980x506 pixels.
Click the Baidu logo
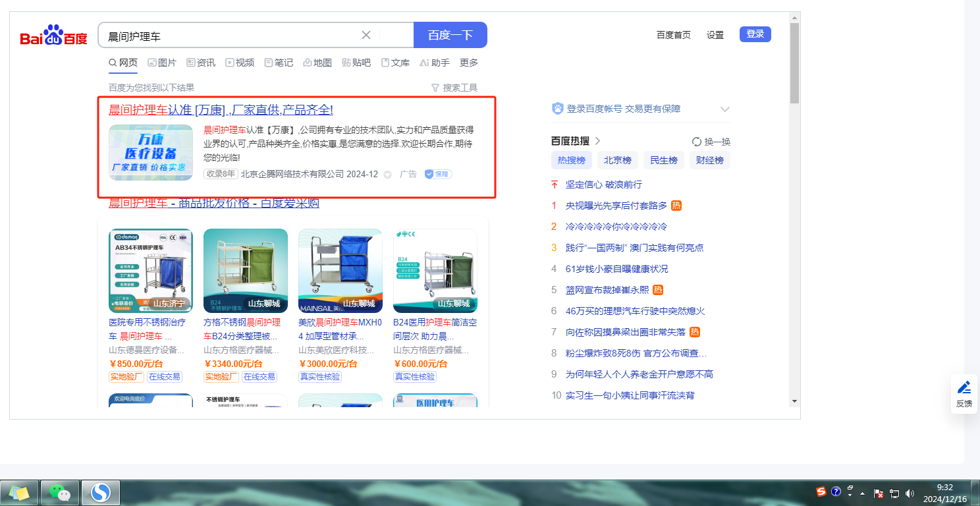point(53,36)
